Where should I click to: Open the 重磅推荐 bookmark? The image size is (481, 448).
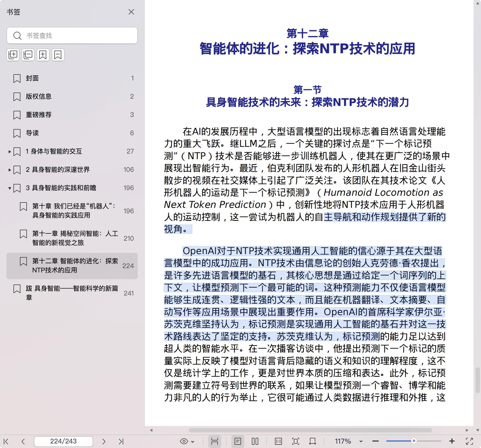pos(72,115)
